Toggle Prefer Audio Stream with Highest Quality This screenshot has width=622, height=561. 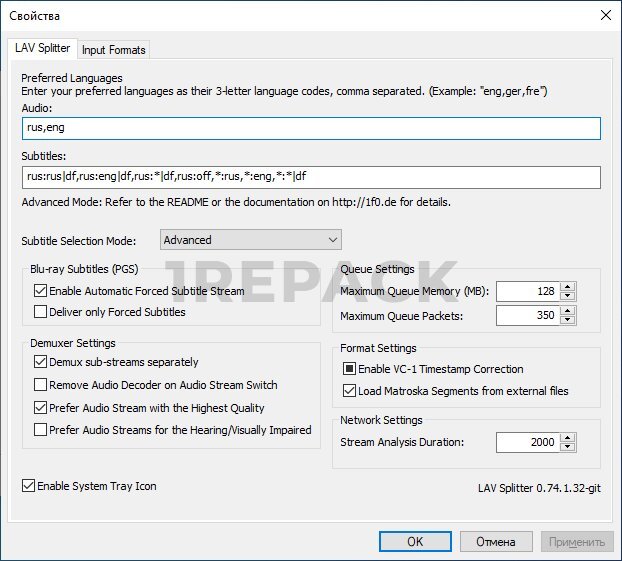40,408
